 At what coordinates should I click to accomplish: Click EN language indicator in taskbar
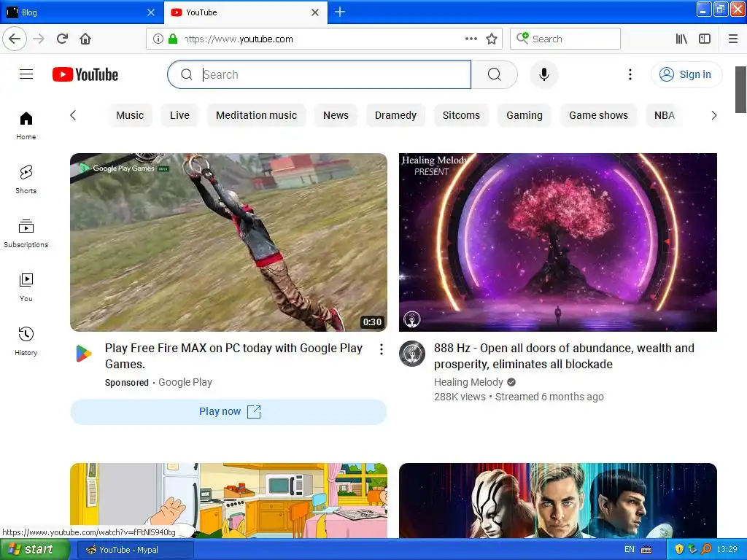tap(630, 550)
